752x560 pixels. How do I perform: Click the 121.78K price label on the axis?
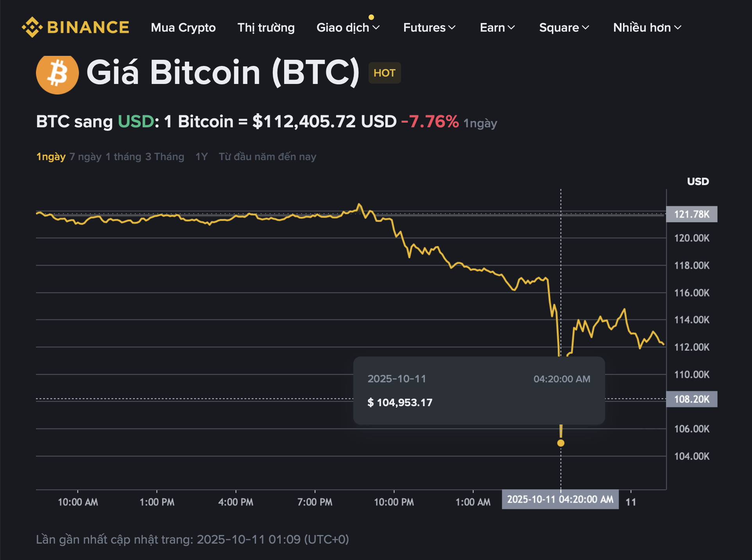pyautogui.click(x=692, y=214)
